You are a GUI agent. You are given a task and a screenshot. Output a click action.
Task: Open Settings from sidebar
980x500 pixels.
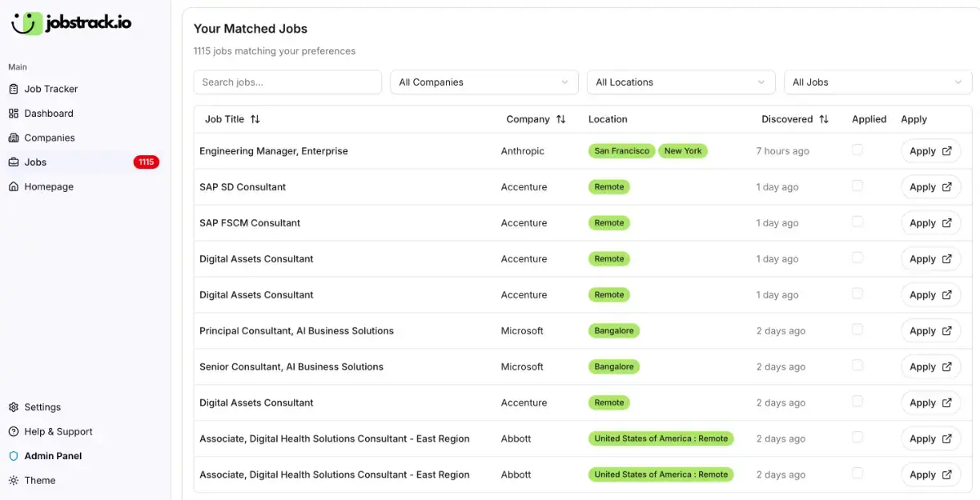click(x=85, y=408)
